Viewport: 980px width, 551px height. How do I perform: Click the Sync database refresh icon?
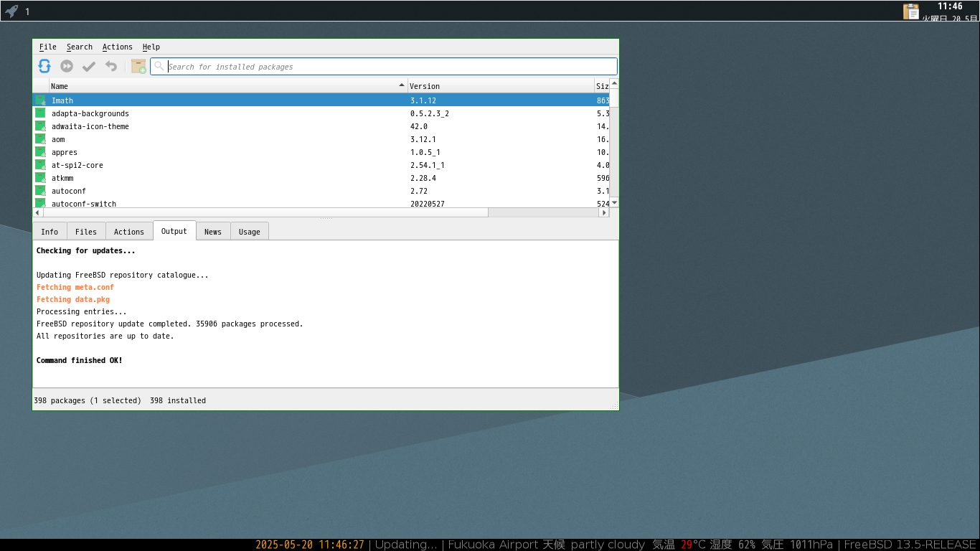[x=44, y=66]
